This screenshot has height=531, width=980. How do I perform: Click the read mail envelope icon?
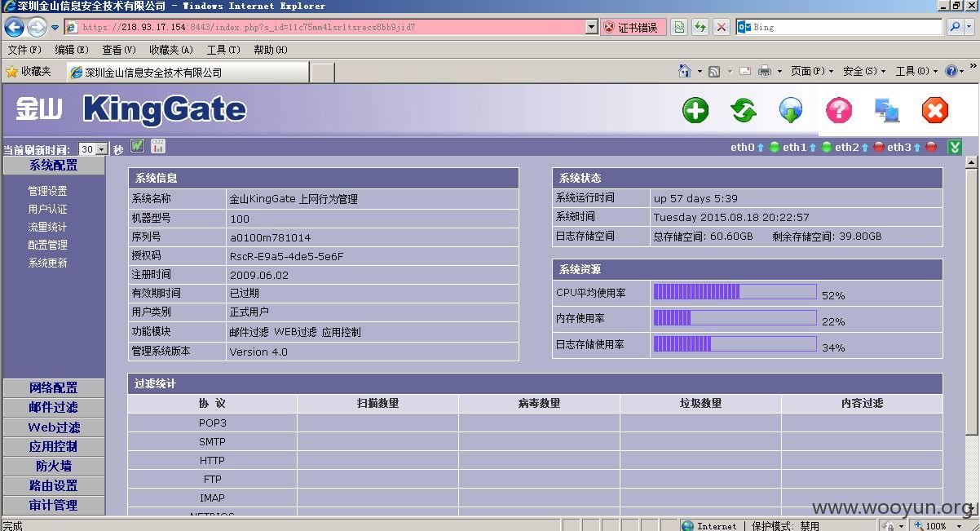[745, 72]
